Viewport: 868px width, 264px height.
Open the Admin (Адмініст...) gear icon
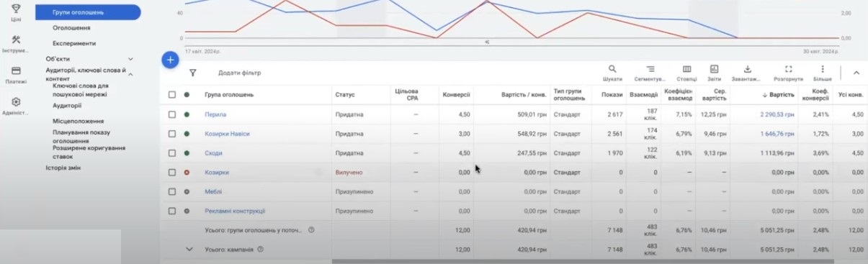tap(16, 101)
